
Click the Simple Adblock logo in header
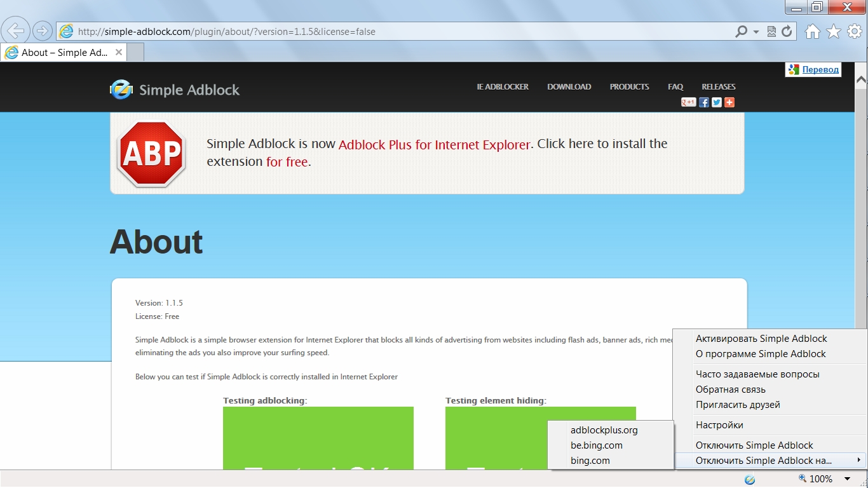point(175,90)
